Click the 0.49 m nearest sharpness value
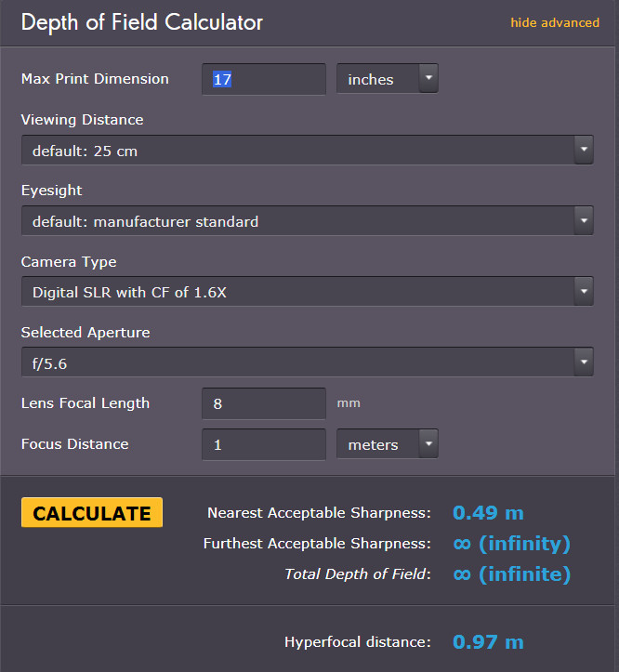 click(488, 512)
